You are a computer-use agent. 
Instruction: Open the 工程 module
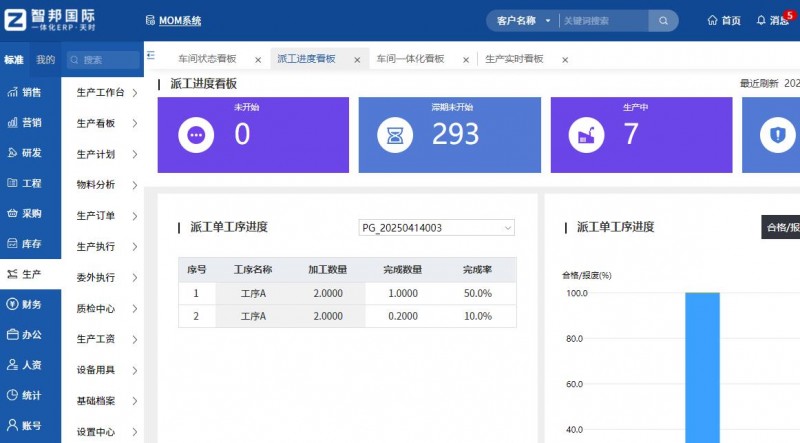point(24,183)
